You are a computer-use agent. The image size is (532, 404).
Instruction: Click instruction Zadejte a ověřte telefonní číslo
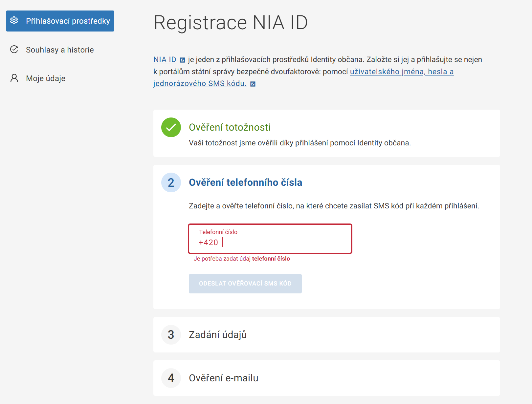pyautogui.click(x=334, y=206)
